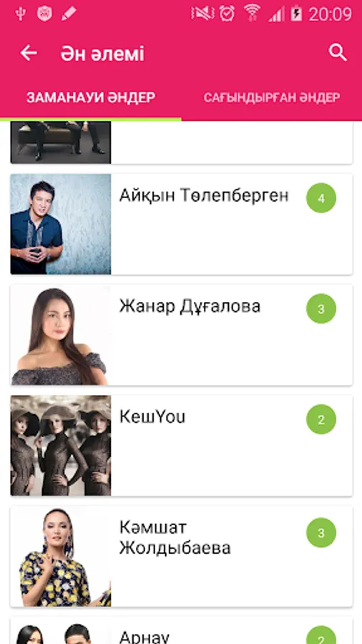The width and height of the screenshot is (362, 644).
Task: Tap the pencil notification icon
Action: click(x=69, y=14)
